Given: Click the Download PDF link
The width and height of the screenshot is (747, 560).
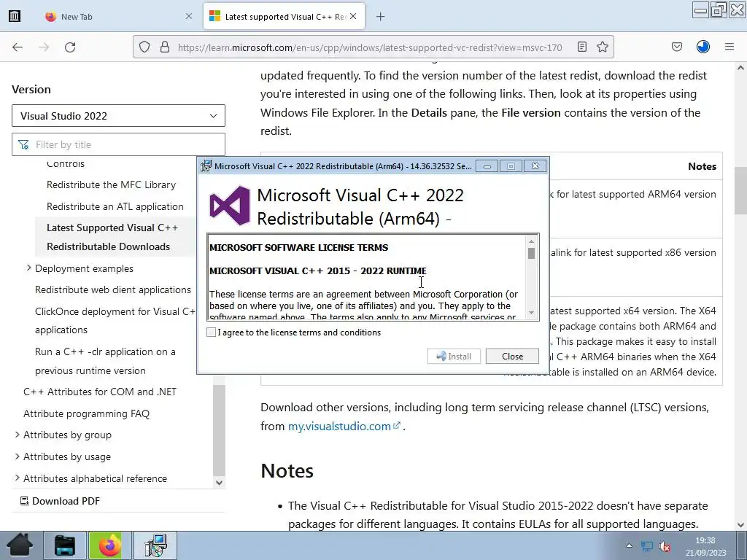Looking at the screenshot, I should (x=60, y=501).
